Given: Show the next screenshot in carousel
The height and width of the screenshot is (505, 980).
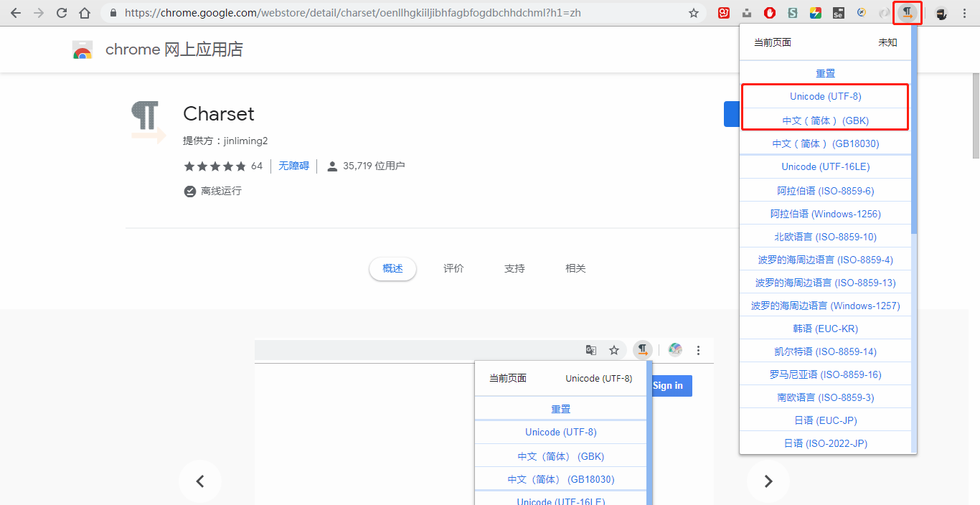Looking at the screenshot, I should point(768,481).
